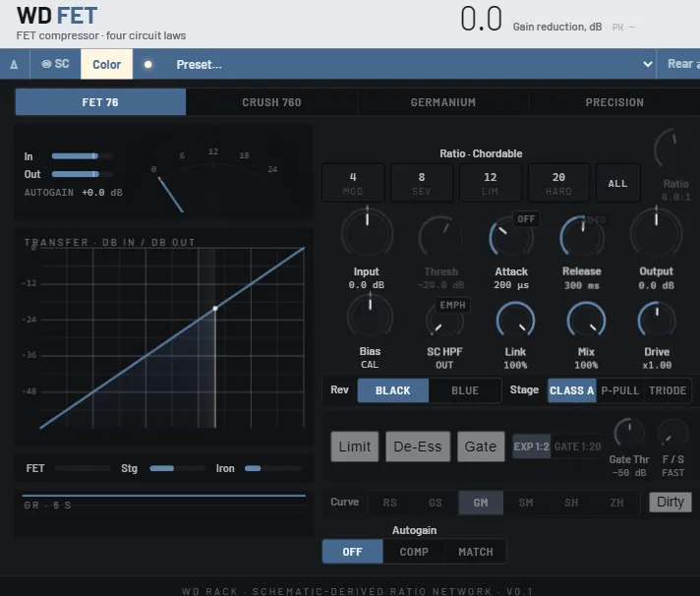Screen dimensions: 700x596
Task: Select the GM curve
Action: (x=481, y=503)
